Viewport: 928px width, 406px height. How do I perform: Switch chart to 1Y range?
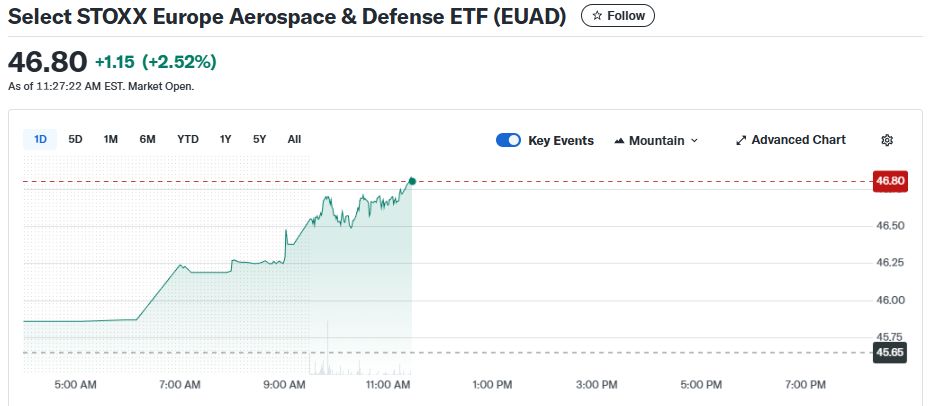tap(226, 139)
